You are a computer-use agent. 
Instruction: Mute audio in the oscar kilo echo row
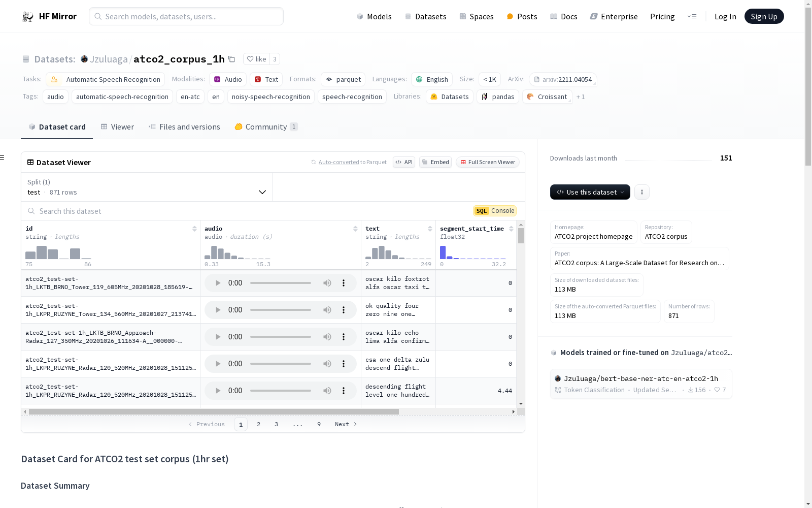tap(327, 337)
